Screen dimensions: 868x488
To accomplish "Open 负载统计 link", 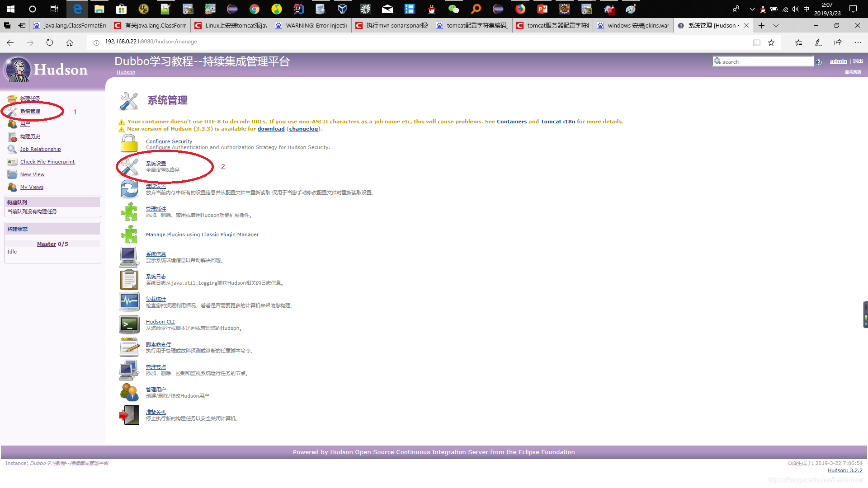I will pyautogui.click(x=156, y=299).
